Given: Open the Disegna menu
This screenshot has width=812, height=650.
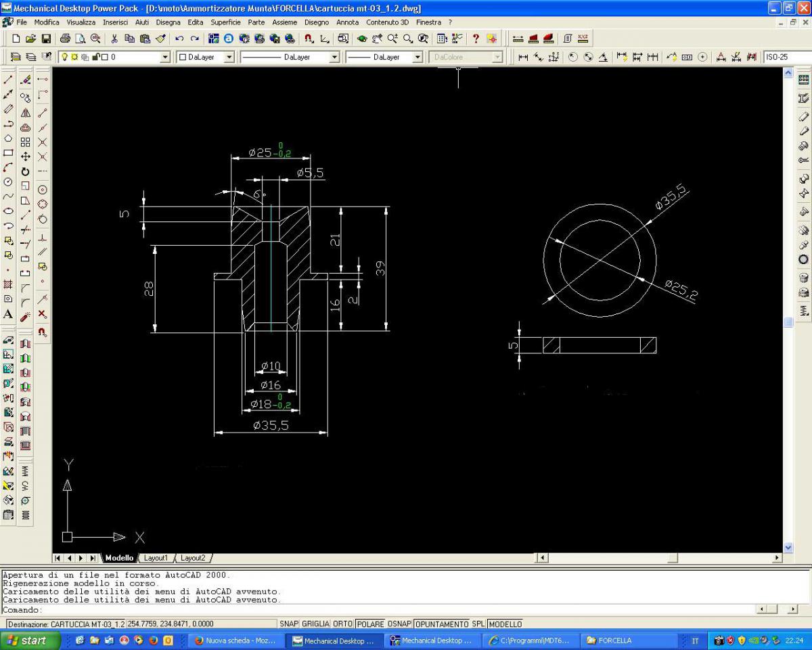Looking at the screenshot, I should pos(168,22).
